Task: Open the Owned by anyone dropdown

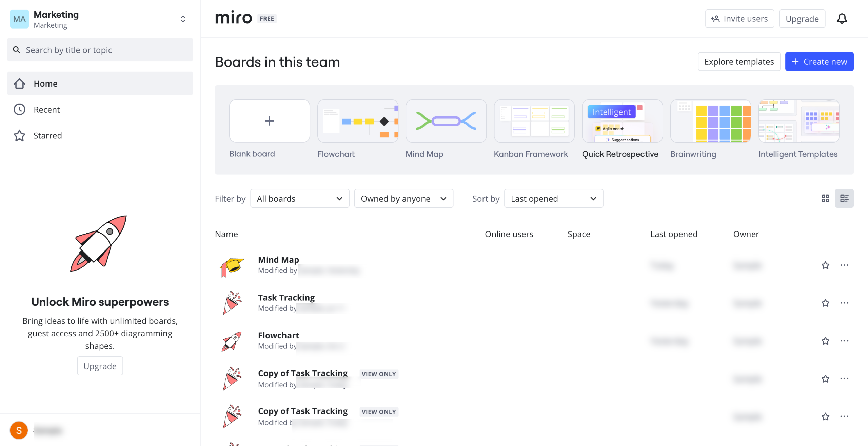Action: point(403,199)
